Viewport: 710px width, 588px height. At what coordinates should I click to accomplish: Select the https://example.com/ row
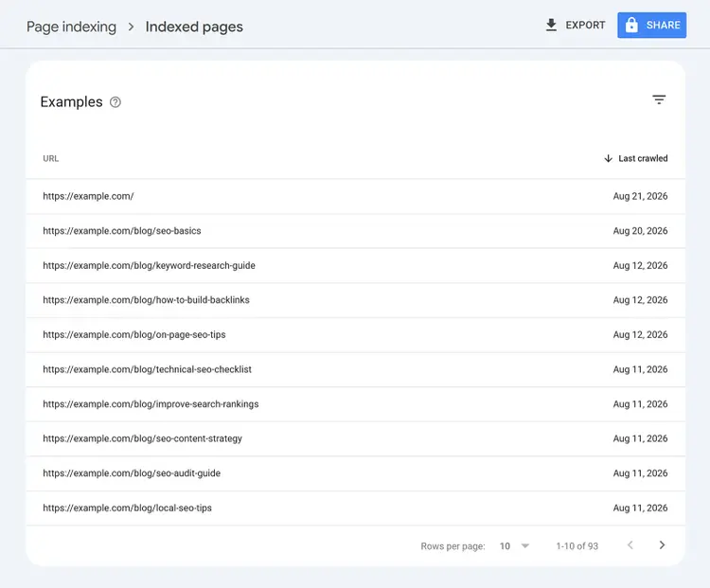pyautogui.click(x=355, y=196)
